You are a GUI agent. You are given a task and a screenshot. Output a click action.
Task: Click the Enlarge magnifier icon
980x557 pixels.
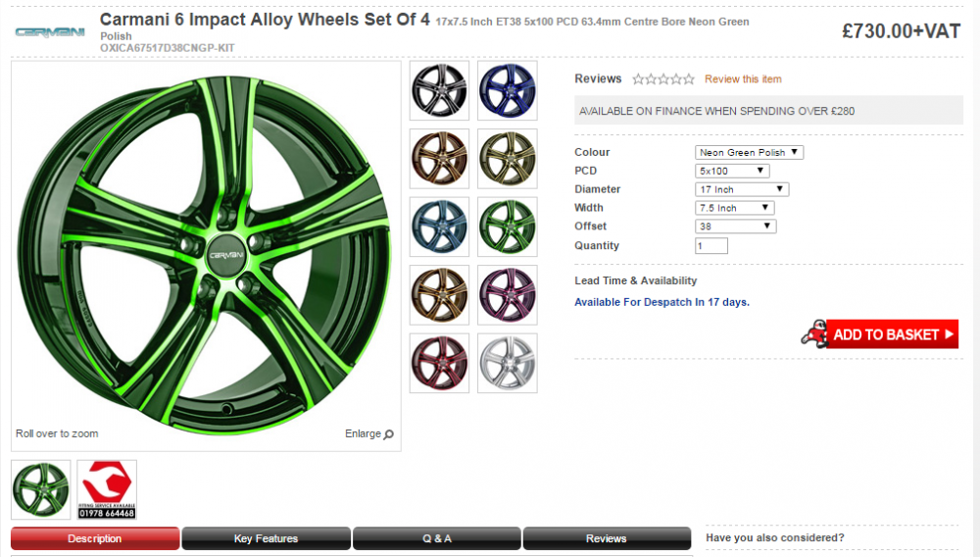coord(389,433)
